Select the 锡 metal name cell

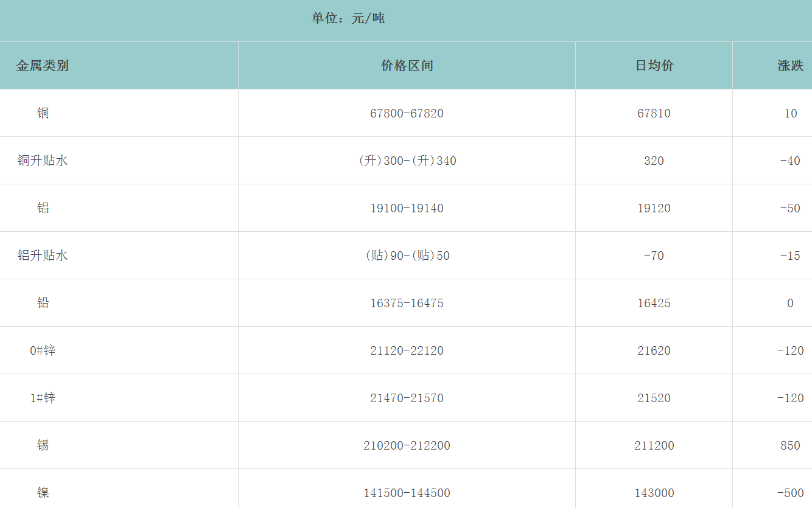[43, 445]
